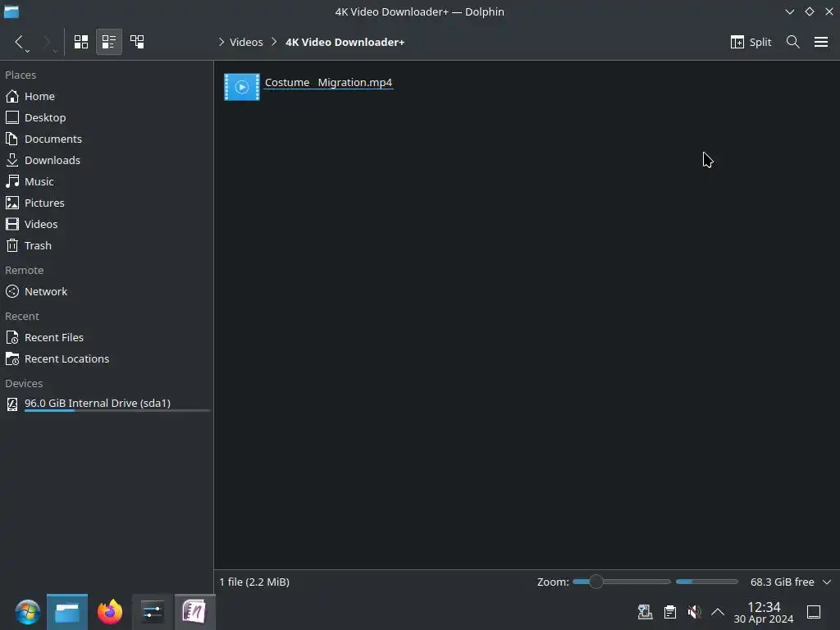Click the free disk space bar

(706, 582)
